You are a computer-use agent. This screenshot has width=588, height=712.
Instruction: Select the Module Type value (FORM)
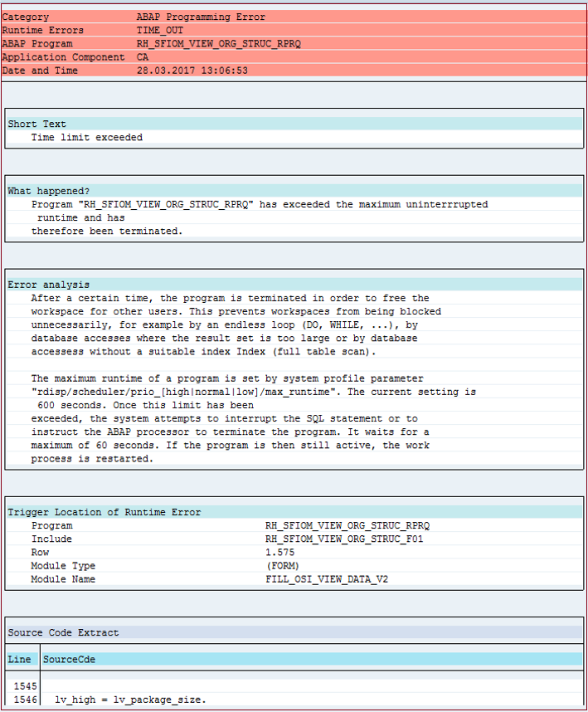tap(283, 566)
